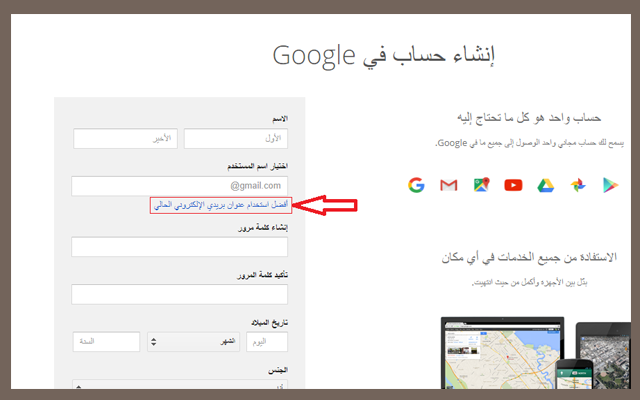Click link to use current email address
Image resolution: width=640 pixels, height=400 pixels.
point(218,205)
